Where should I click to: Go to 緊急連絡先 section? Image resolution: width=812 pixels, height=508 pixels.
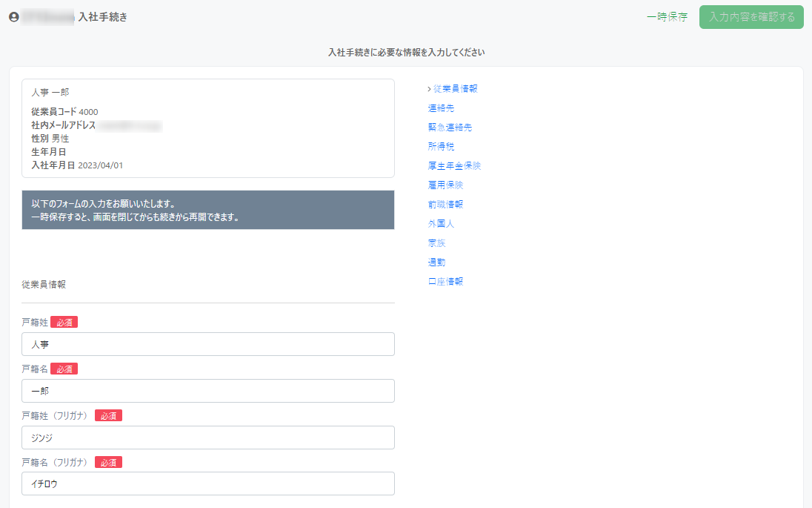[x=450, y=127]
